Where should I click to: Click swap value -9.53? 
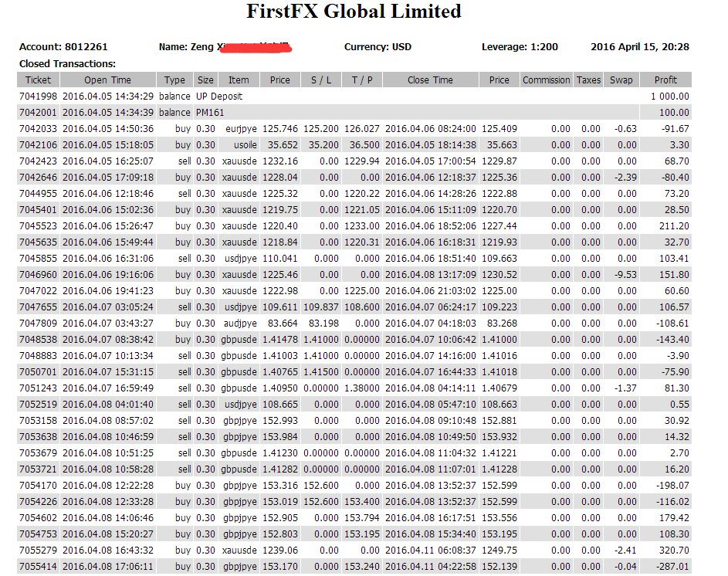[625, 275]
